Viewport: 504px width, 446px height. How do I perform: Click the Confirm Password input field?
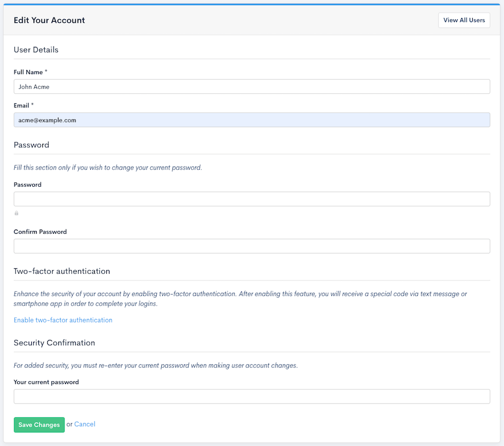coord(251,246)
